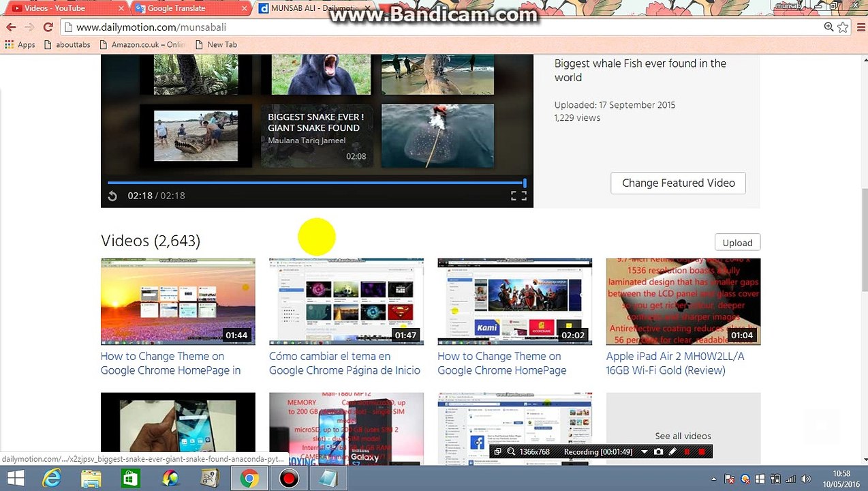Seek on the video progress bar
This screenshot has width=868, height=491.
(x=317, y=183)
